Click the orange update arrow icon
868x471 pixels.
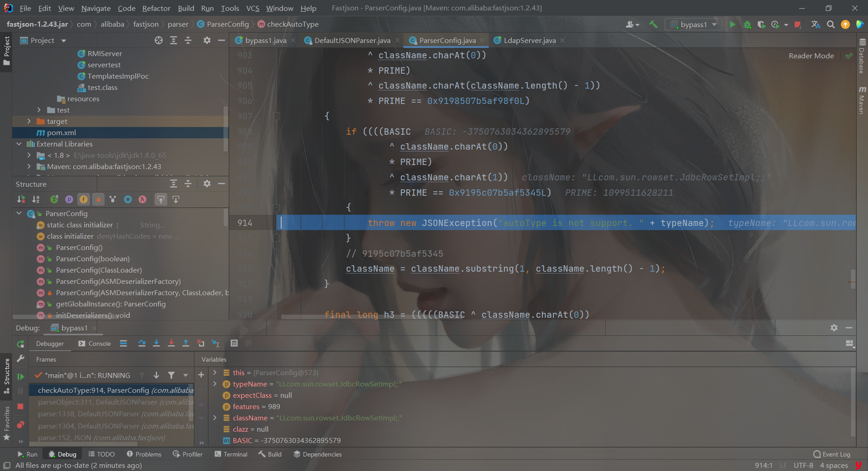pyautogui.click(x=845, y=24)
